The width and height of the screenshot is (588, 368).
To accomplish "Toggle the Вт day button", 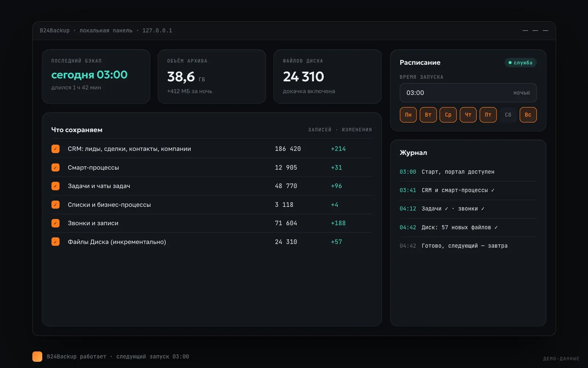I will pos(428,115).
